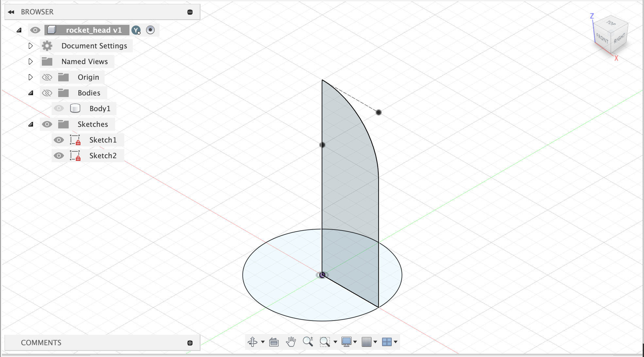
Task: Show the Body1 body visibility
Action: tap(59, 108)
